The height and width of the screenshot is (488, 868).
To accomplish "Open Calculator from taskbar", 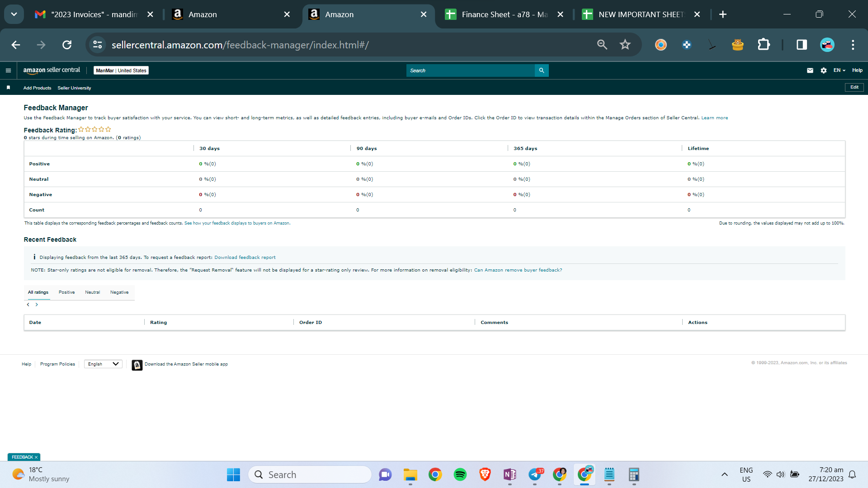I will (x=634, y=474).
